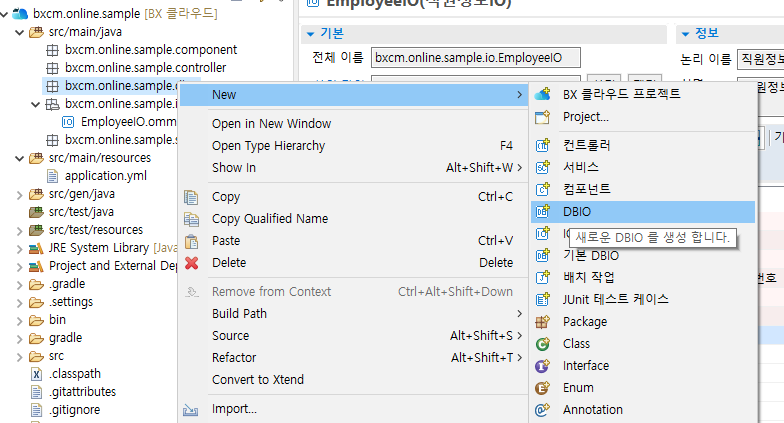784x423 pixels.
Task: Click the red Delete icon
Action: click(191, 263)
